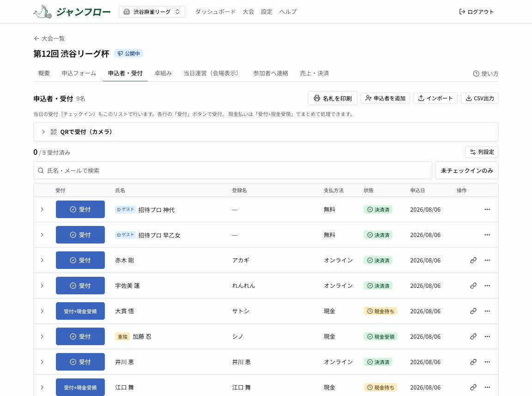Check in 招待プロ 早乙女 with 受付
The width and height of the screenshot is (532, 396).
tap(80, 235)
